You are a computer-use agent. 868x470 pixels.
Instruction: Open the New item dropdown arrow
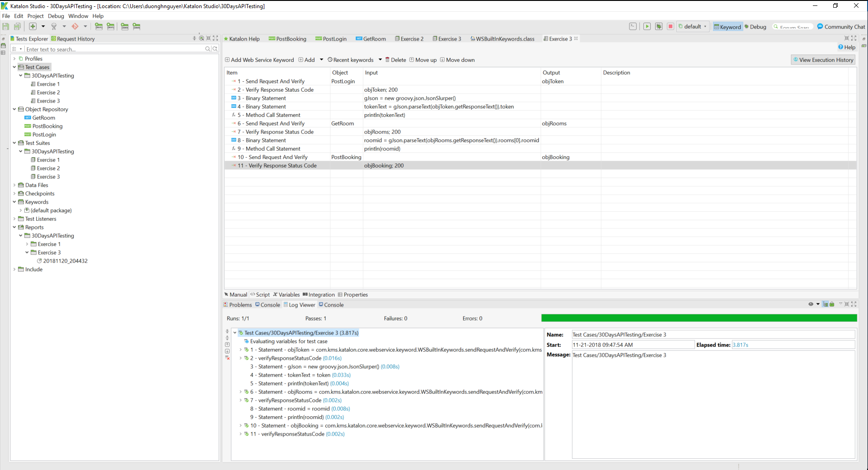43,27
